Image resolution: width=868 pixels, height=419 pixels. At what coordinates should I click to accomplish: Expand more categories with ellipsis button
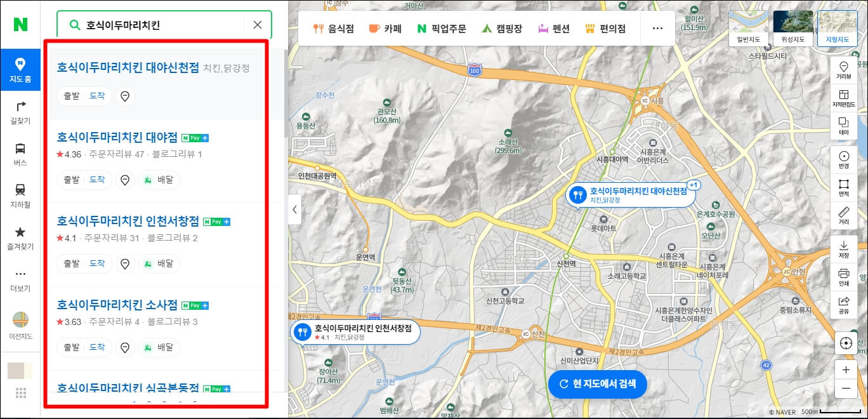click(x=657, y=29)
